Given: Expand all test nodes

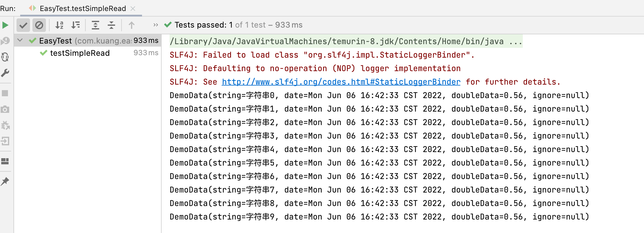Looking at the screenshot, I should [95, 25].
